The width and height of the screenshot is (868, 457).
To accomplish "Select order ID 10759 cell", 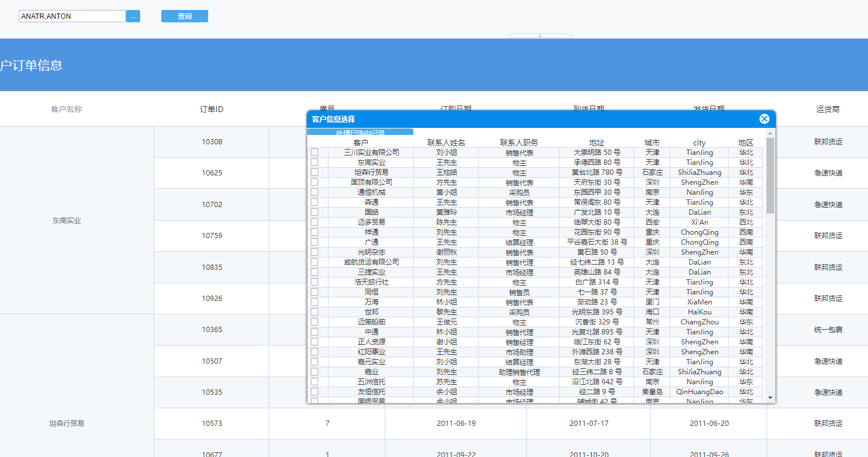I will click(212, 236).
